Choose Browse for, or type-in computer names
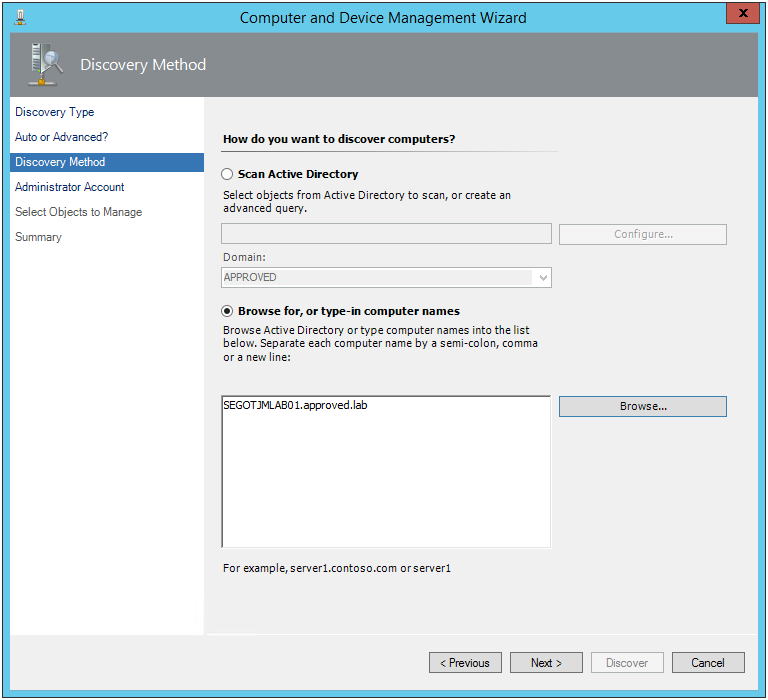Viewport: 768px width, 700px height. coord(227,311)
